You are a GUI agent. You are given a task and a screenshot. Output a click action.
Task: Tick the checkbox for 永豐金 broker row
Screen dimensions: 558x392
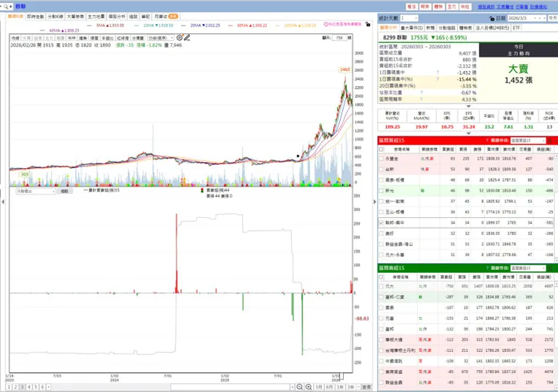coord(381,158)
